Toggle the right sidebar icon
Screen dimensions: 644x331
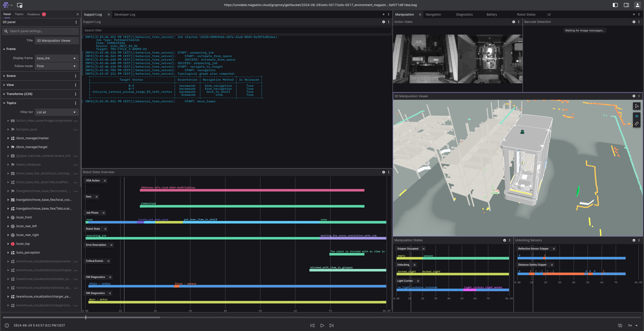tap(626, 5)
